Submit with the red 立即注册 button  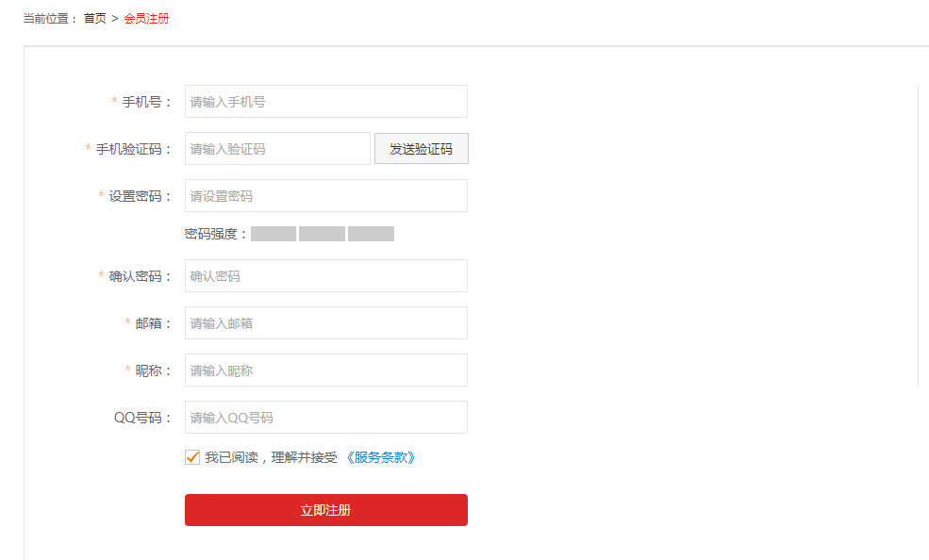tap(325, 510)
